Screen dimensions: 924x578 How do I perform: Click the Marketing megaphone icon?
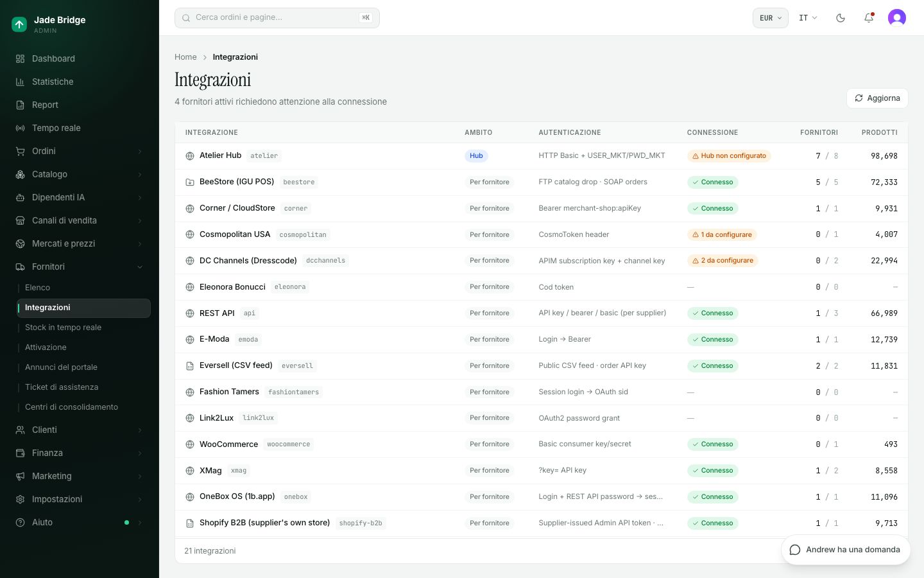tap(20, 476)
